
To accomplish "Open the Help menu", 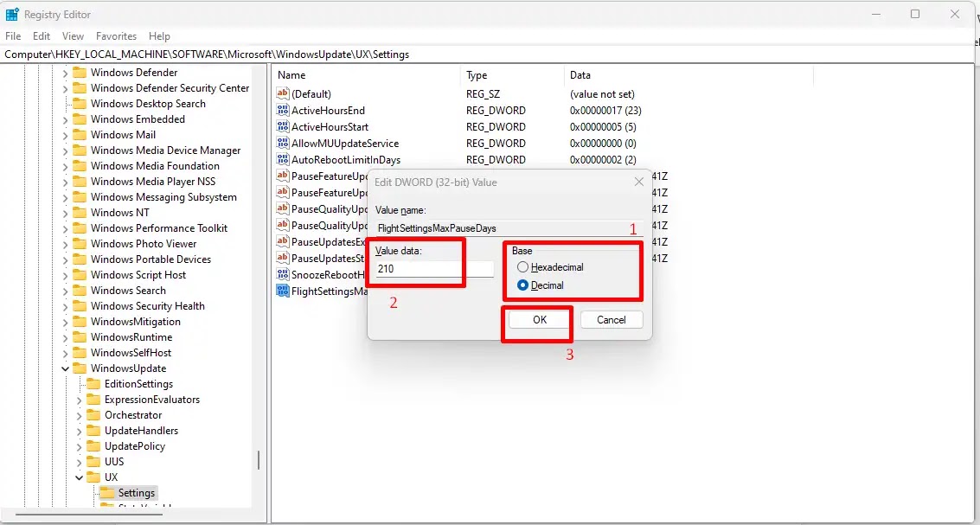I will pyautogui.click(x=159, y=36).
